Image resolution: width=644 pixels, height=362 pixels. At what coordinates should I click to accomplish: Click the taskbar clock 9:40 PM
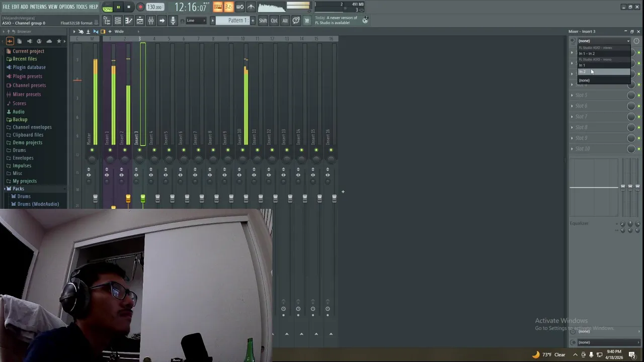coord(614,354)
